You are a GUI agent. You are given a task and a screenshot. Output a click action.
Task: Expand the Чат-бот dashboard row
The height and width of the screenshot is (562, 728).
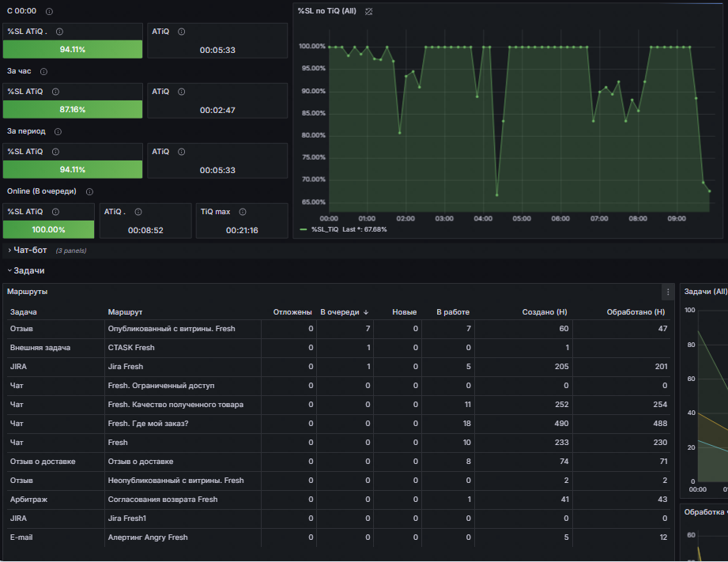click(x=30, y=251)
